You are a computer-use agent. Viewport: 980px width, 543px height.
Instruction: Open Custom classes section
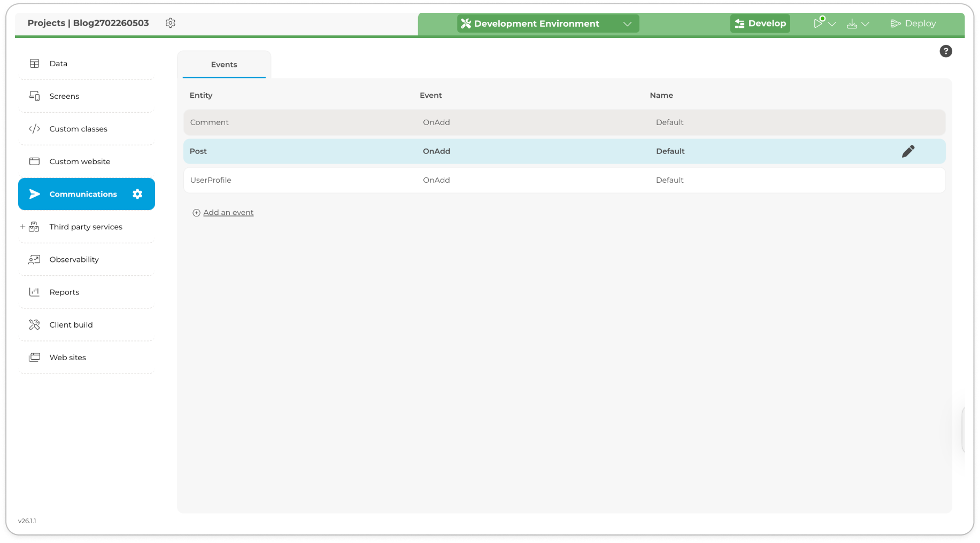[x=78, y=129]
